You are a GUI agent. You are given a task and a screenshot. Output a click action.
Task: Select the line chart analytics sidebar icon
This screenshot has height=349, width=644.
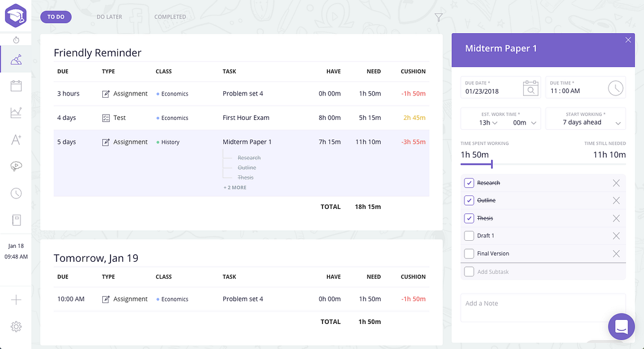pos(16,112)
